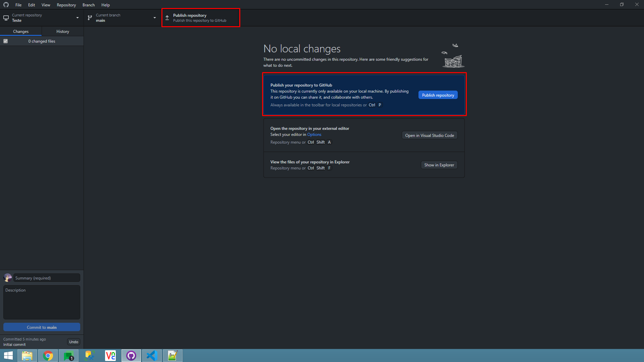Open Visual Studio Code from the taskbar
Image resolution: width=644 pixels, height=362 pixels.
pos(152,356)
